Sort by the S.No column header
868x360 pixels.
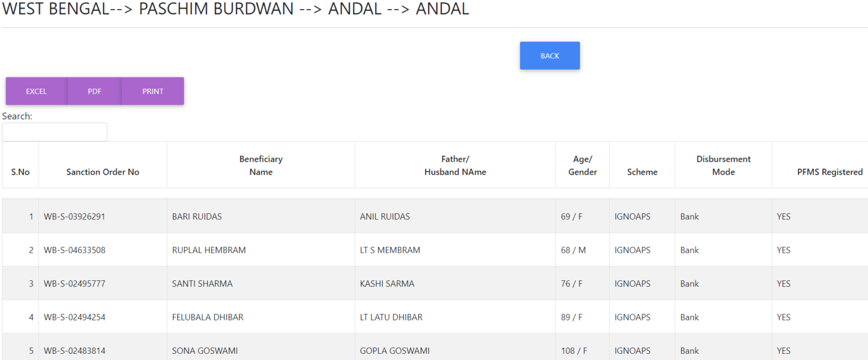[x=20, y=165]
